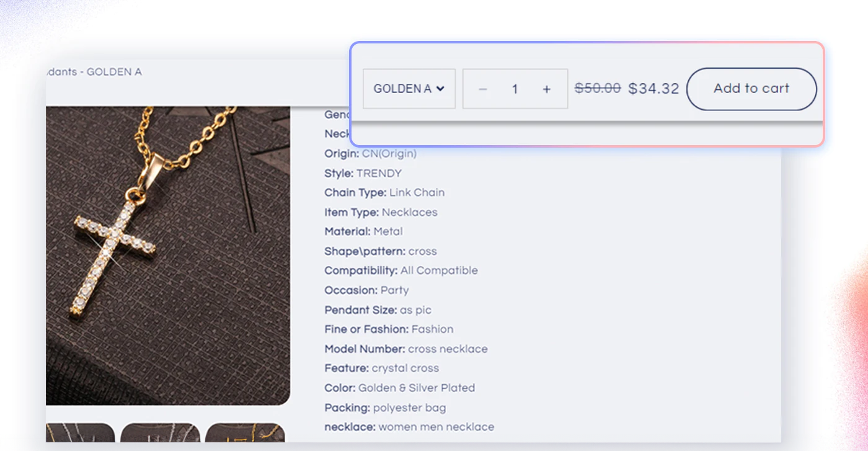Viewport: 868px width, 451px height.
Task: Click the Chain Type: Link Chain line
Action: pos(384,192)
